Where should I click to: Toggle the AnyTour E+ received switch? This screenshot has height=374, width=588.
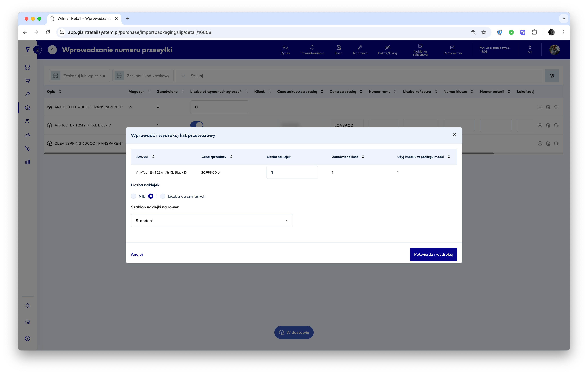(x=197, y=125)
